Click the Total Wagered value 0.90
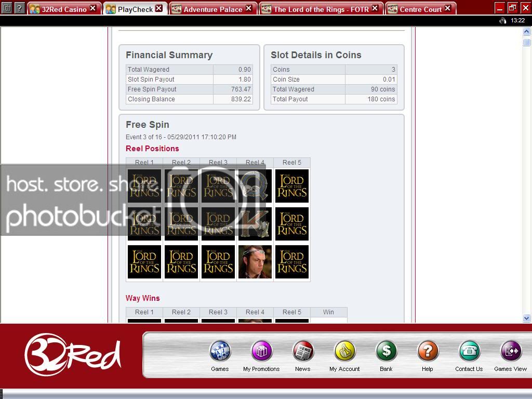Image resolution: width=532 pixels, height=399 pixels. point(244,70)
